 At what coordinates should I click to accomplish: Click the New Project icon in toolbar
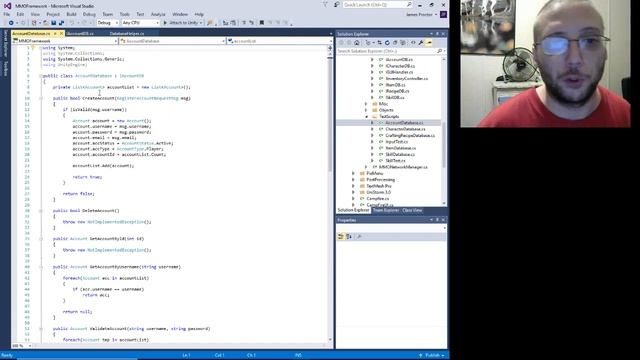click(34, 23)
